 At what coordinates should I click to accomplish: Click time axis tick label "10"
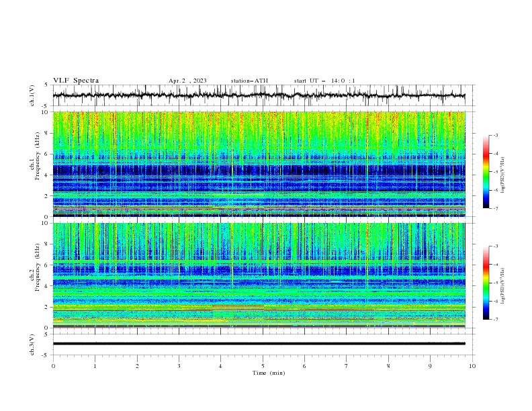[472, 366]
